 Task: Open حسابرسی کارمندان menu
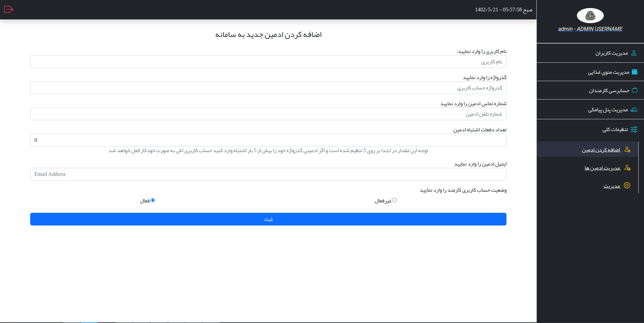point(590,90)
